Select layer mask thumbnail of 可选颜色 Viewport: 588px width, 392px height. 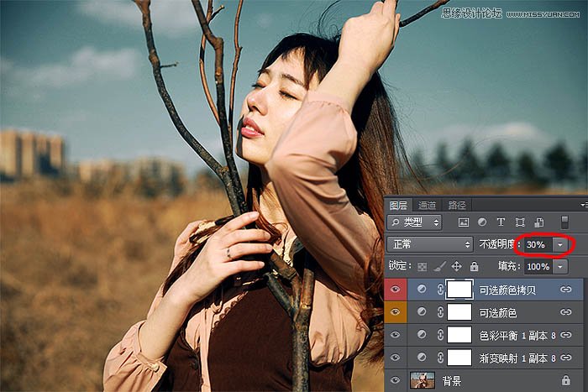459,312
